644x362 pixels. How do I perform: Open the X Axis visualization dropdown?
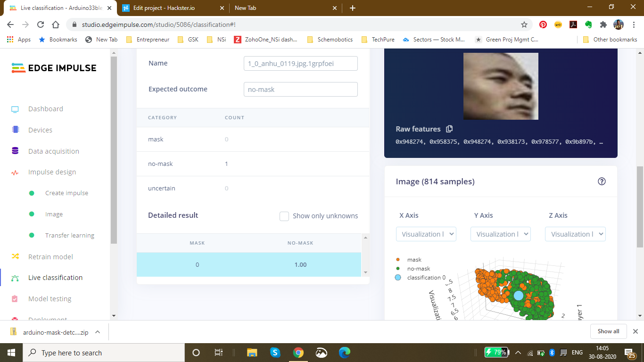point(426,234)
